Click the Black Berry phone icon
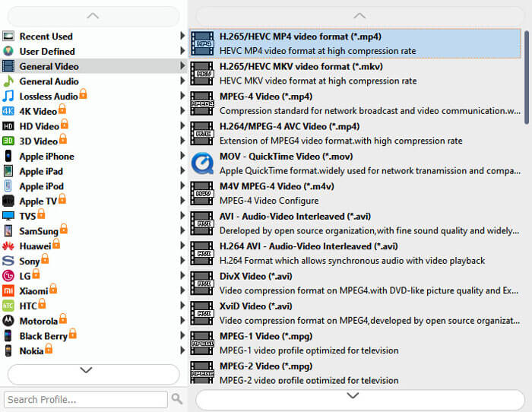This screenshot has height=412, width=532. [x=8, y=336]
